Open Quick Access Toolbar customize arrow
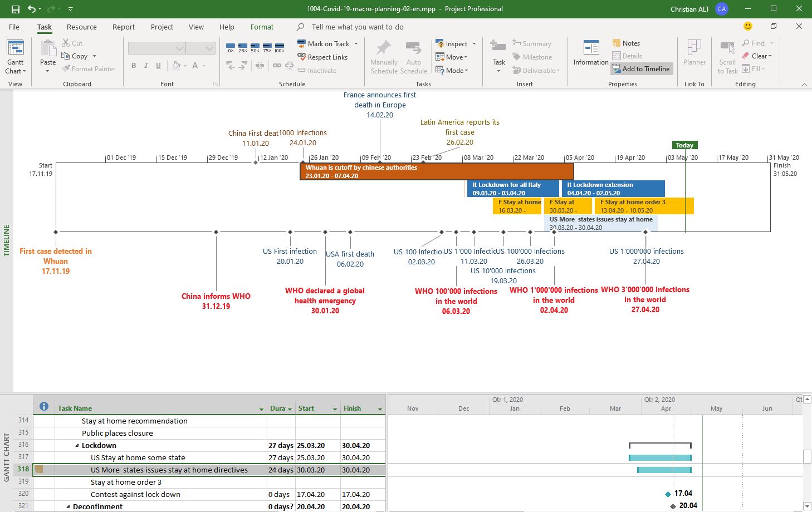The width and height of the screenshot is (812, 512). click(70, 9)
